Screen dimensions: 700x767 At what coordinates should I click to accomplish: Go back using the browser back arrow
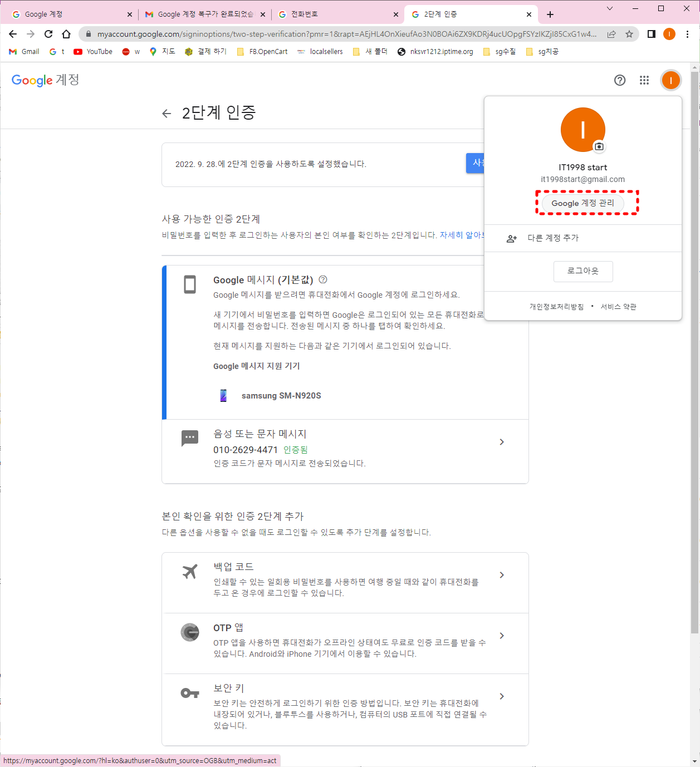13,34
